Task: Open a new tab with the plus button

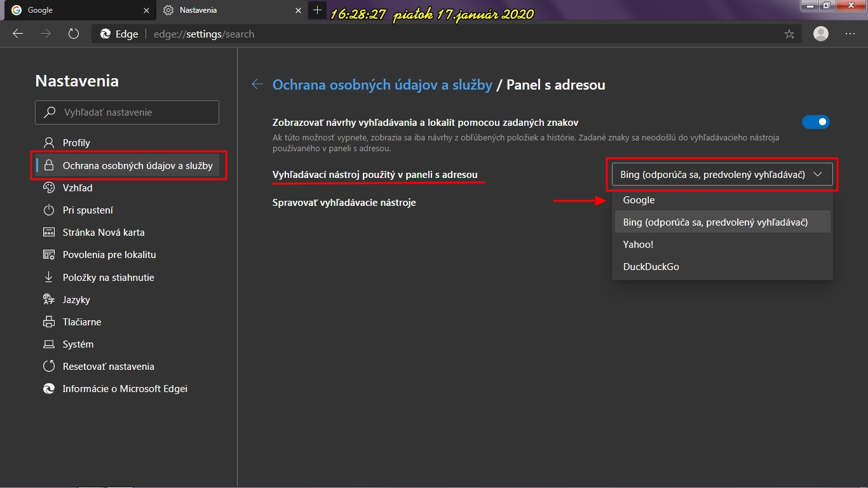Action: (317, 10)
